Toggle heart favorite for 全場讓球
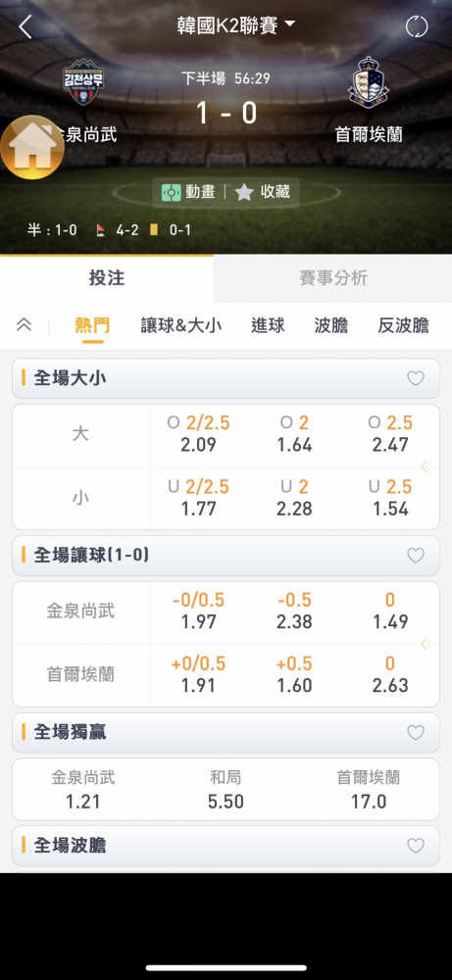The width and height of the screenshot is (452, 980). pos(416,555)
